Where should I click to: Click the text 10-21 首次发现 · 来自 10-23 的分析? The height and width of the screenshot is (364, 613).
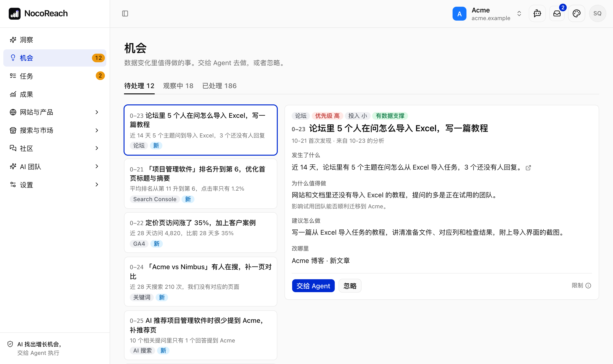(x=338, y=141)
